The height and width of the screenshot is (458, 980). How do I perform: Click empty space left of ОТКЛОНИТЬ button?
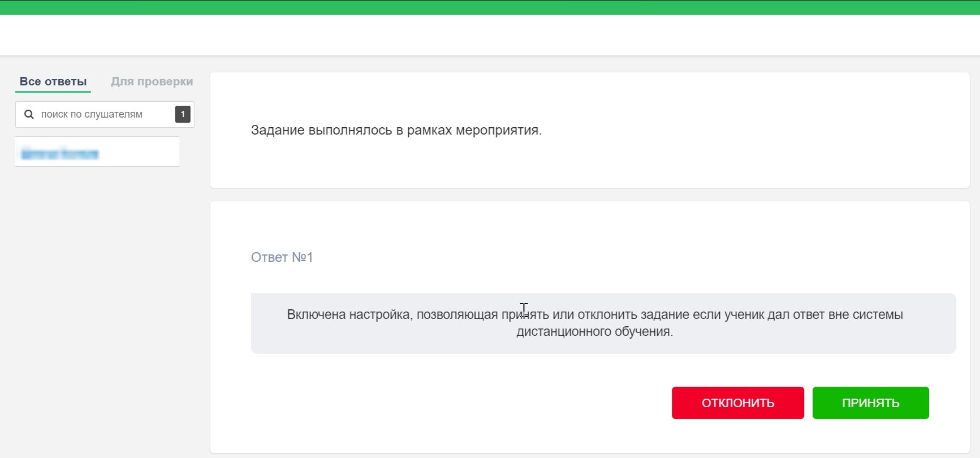452,403
